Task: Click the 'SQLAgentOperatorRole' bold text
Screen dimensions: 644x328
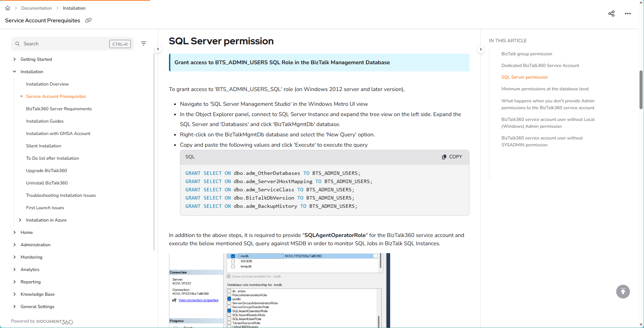Action: click(335, 235)
